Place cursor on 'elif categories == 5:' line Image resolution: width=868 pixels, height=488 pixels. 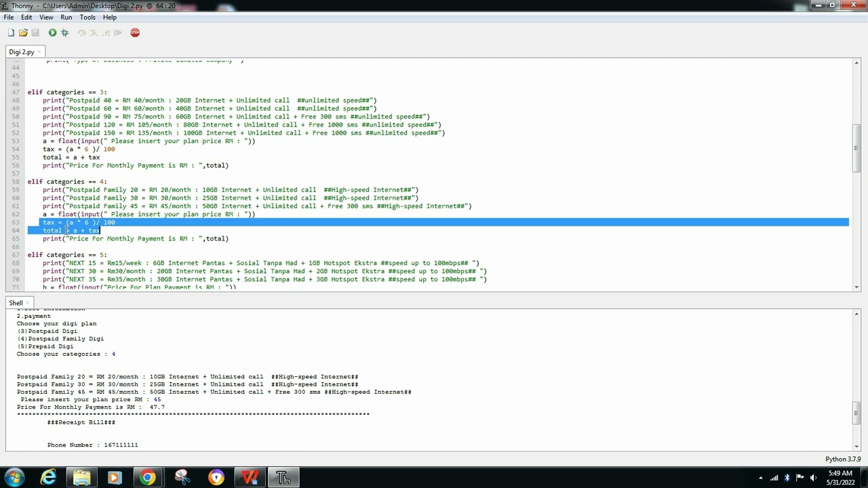(x=67, y=255)
